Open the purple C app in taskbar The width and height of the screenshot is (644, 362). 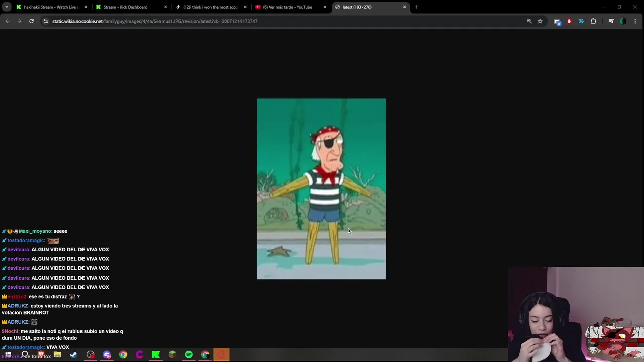tap(139, 355)
